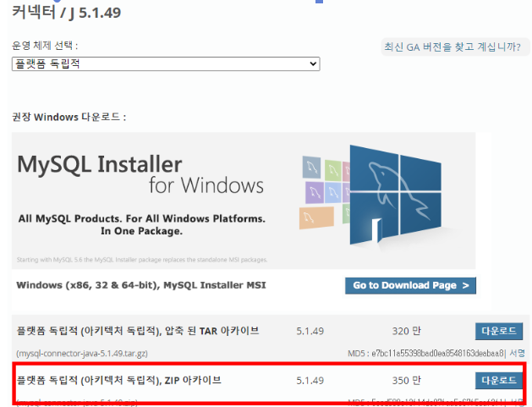Open the 서명 link for tar.gz

point(517,354)
